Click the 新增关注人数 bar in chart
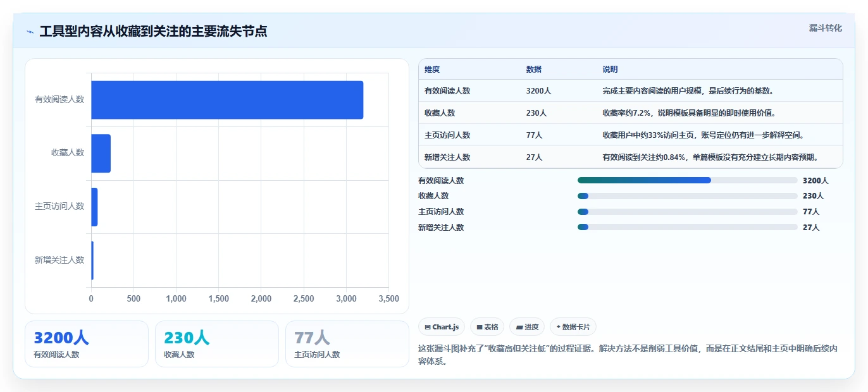The image size is (868, 392). coord(92,260)
